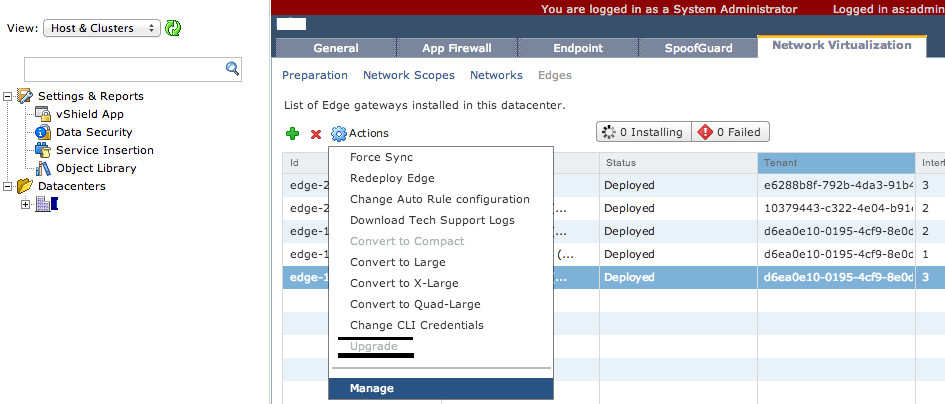Image resolution: width=945 pixels, height=404 pixels.
Task: Expand the datacenter node under Datacenters
Action: click(x=26, y=204)
